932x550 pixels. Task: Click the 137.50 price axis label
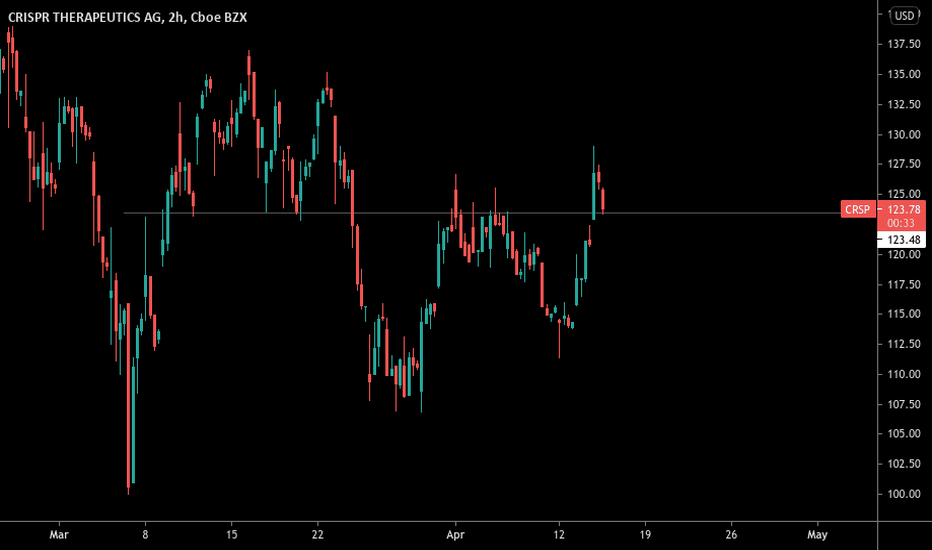[903, 44]
